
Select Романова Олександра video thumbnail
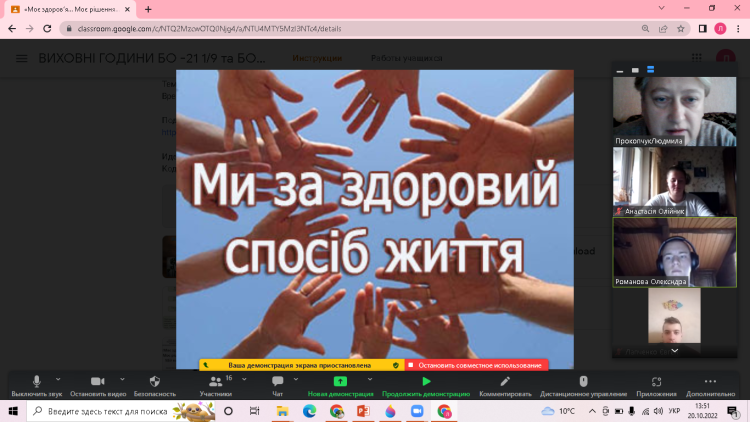(x=674, y=250)
